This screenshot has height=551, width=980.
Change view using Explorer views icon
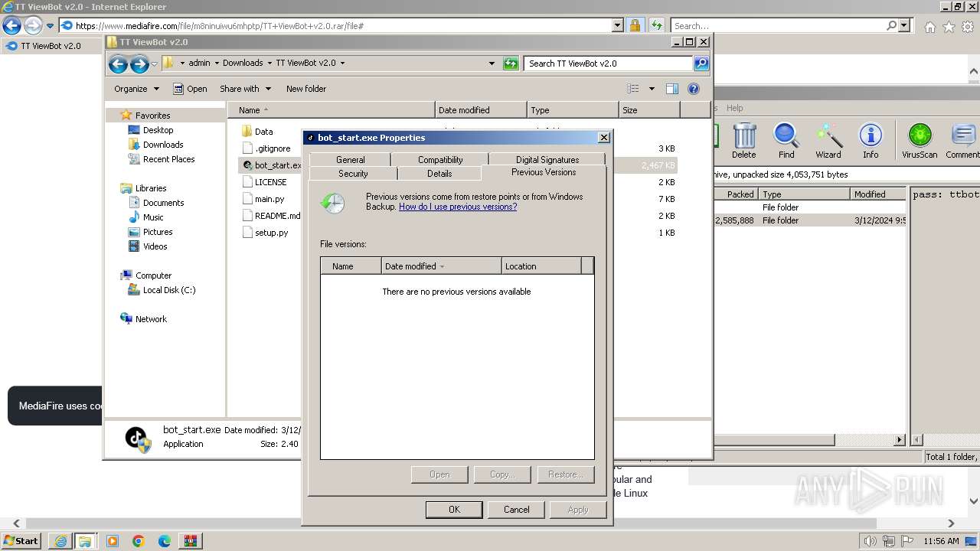pyautogui.click(x=633, y=89)
